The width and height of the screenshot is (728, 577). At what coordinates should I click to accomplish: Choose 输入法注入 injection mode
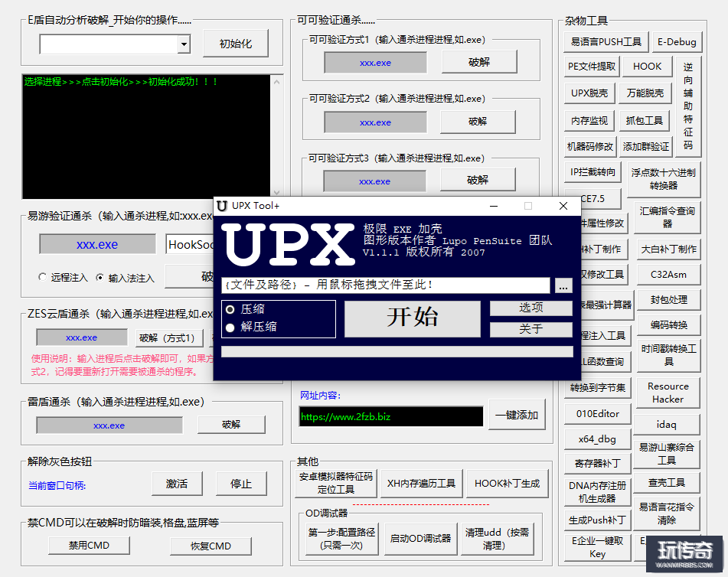100,278
